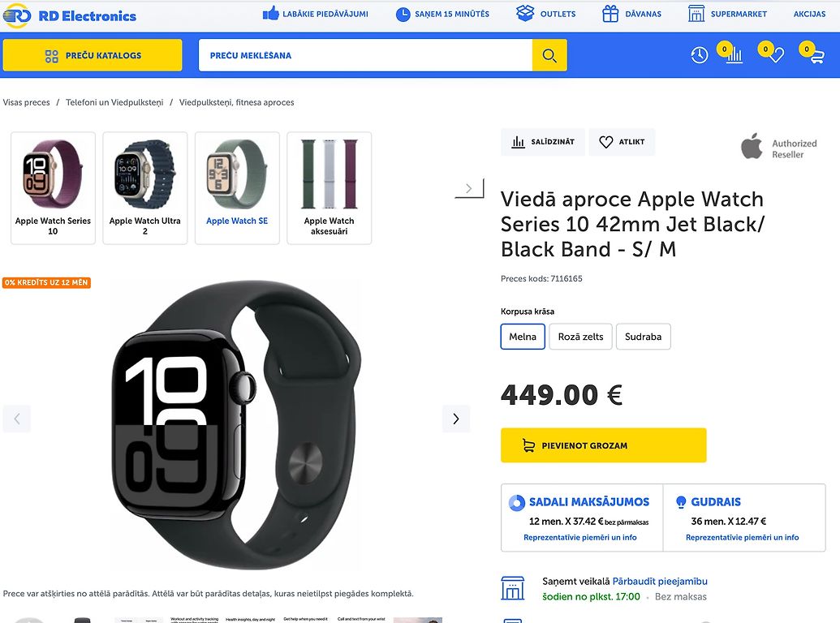Screen dimensions: 840x623
Task: Click the RD Electronics logo
Action: [70, 15]
